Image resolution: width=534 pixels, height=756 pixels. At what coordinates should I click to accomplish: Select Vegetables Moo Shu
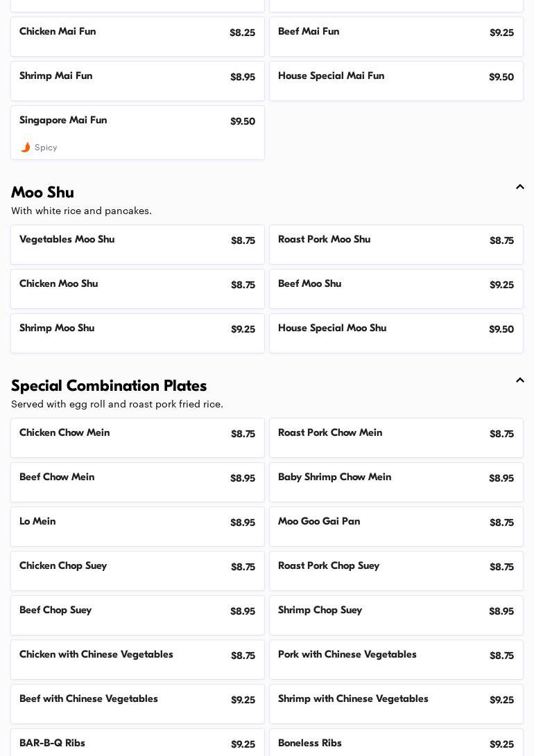tap(137, 244)
